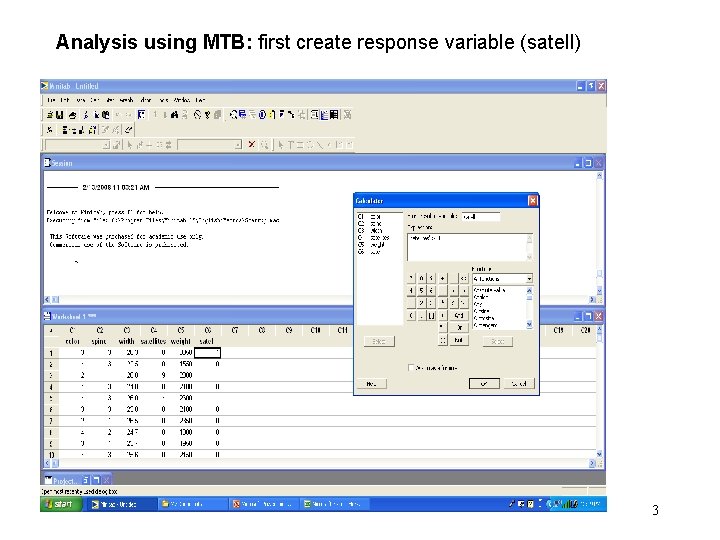The width and height of the screenshot is (720, 540).
Task: Click the plus key on Calculator keypad
Action: coord(442,278)
